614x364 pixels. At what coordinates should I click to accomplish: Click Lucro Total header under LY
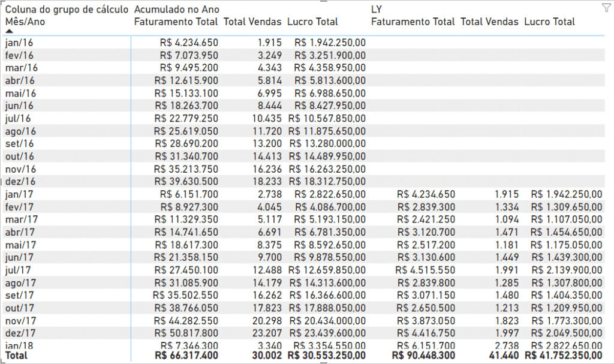click(x=549, y=22)
